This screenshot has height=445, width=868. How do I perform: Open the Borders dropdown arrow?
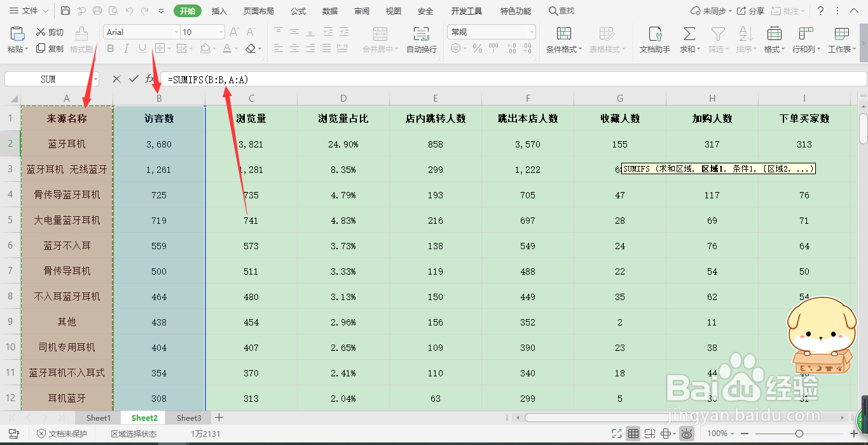[169, 48]
